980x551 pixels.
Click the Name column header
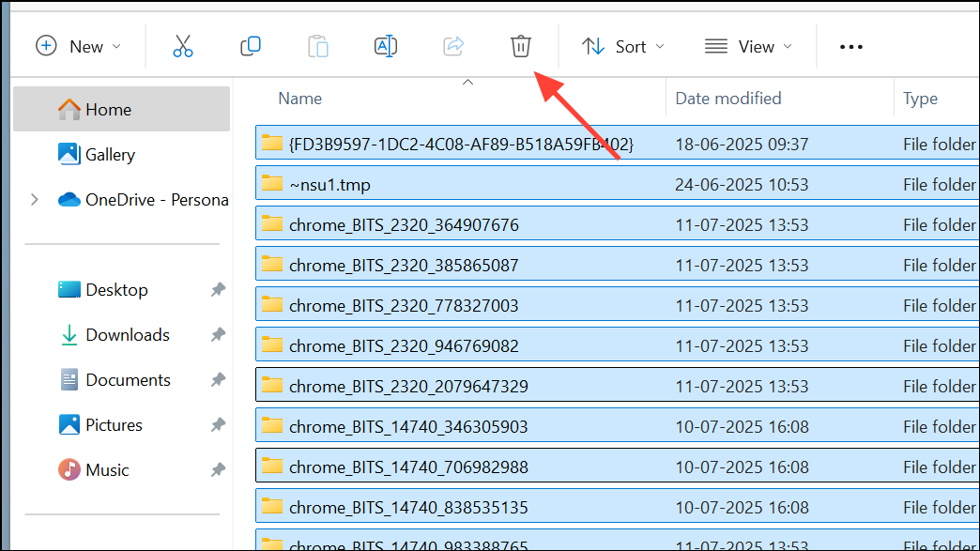tap(299, 98)
